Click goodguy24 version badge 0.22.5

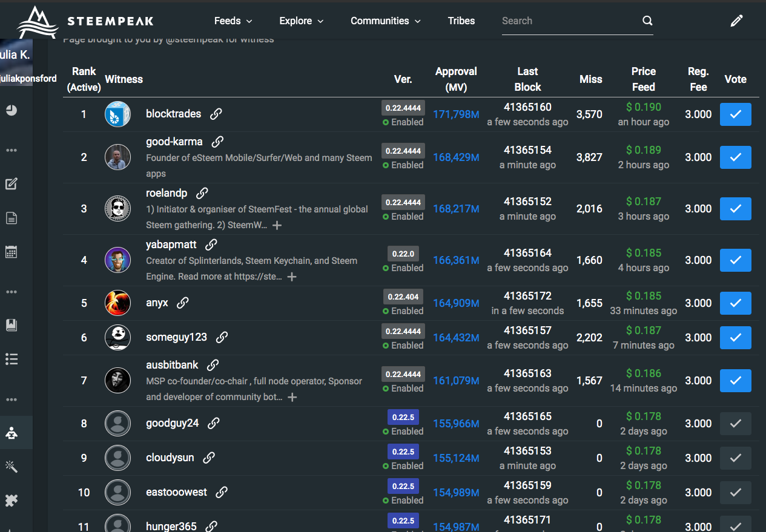click(403, 417)
